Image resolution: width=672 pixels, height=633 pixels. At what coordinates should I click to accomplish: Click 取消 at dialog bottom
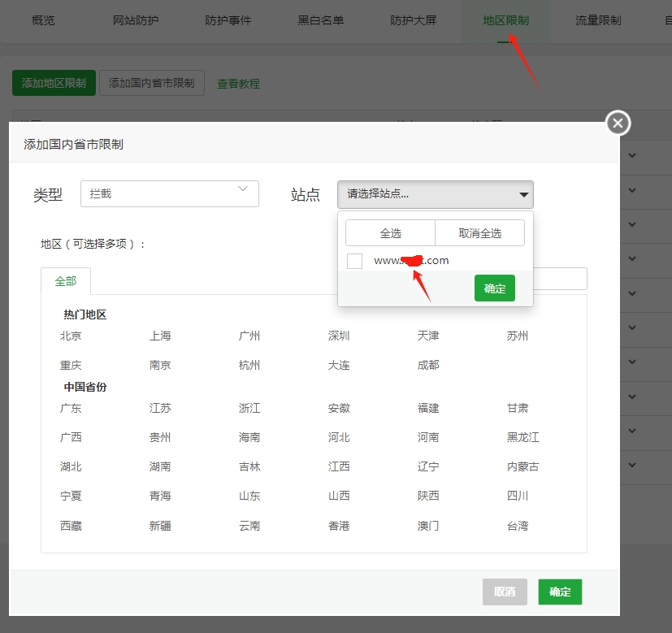click(x=505, y=592)
